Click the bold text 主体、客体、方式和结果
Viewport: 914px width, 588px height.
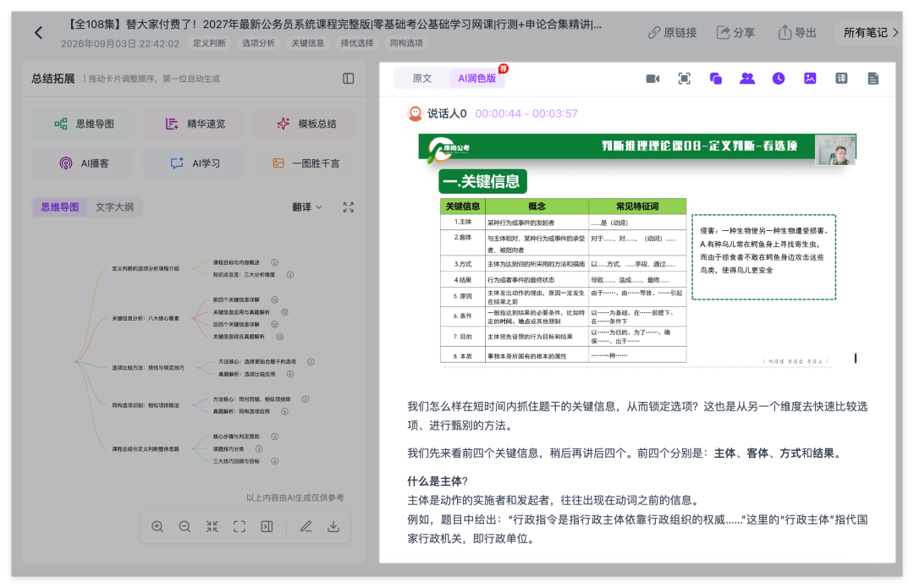coord(774,453)
